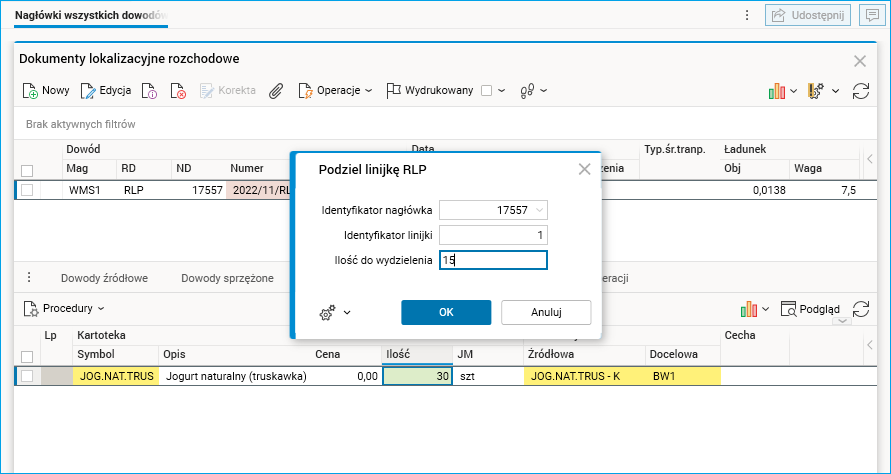
Task: Open the three-dot menu beside Dowody źródłowe
Action: click(30, 278)
